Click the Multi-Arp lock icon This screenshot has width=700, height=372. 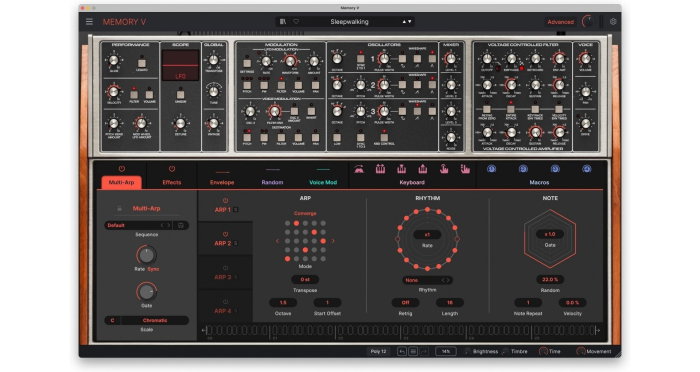tap(119, 209)
